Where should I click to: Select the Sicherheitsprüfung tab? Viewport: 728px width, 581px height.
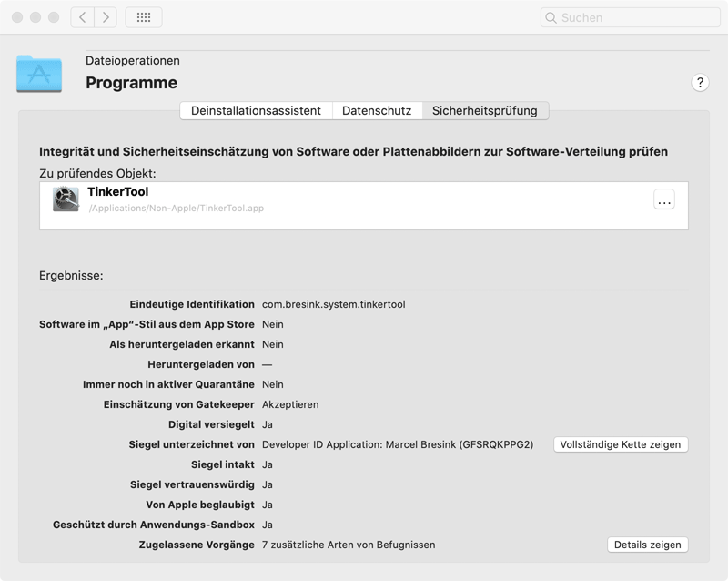coord(485,110)
